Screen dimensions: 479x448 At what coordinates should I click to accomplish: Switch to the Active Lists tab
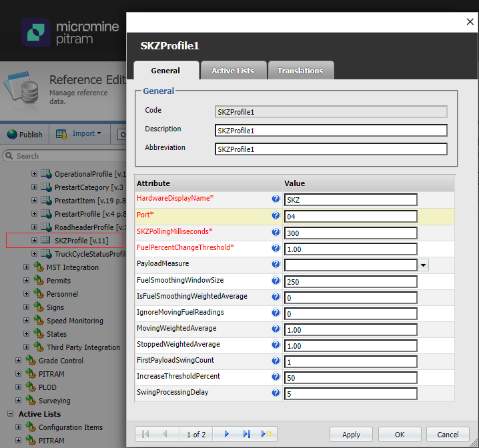click(x=233, y=71)
